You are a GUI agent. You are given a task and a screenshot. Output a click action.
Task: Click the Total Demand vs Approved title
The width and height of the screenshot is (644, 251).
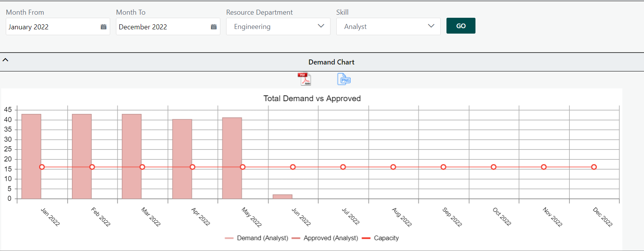(312, 98)
